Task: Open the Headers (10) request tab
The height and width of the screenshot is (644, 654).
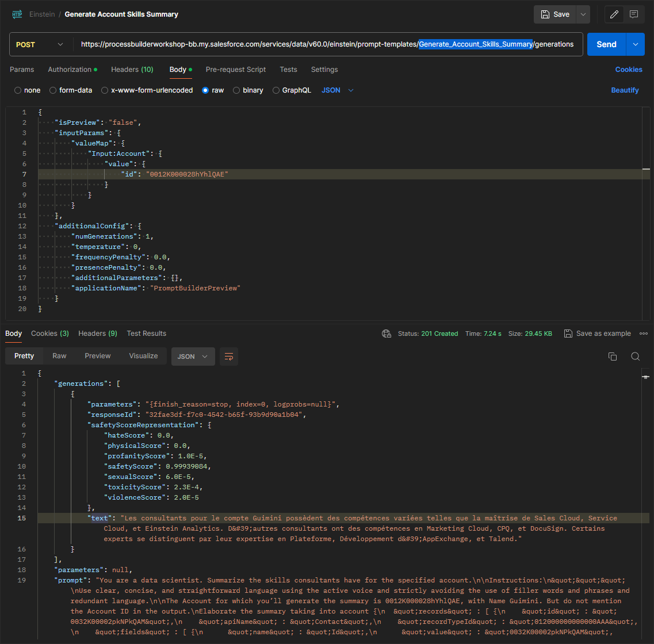Action: pos(132,70)
